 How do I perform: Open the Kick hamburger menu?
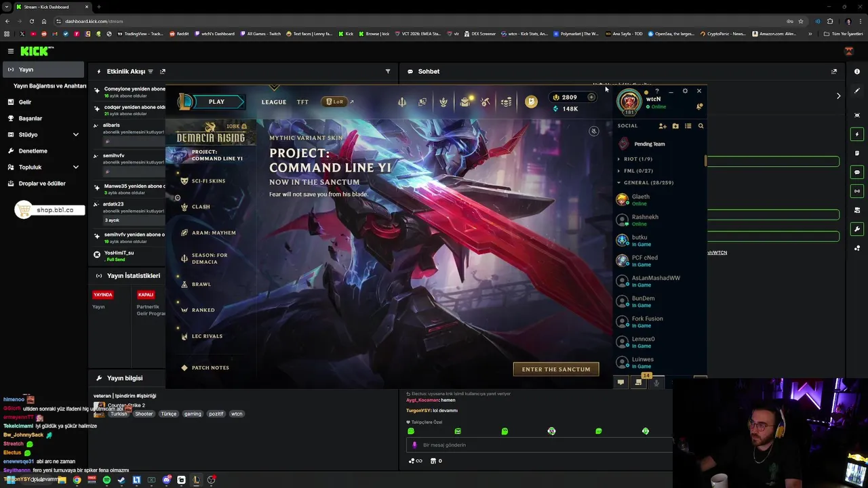click(10, 51)
